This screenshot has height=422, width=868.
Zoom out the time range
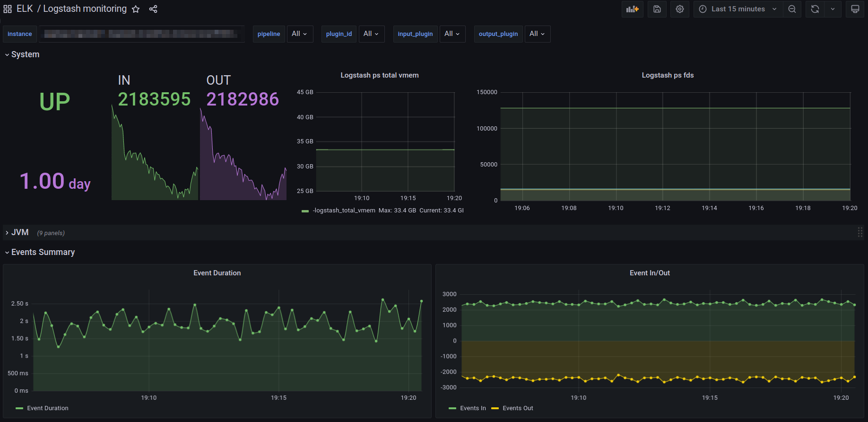(x=792, y=9)
